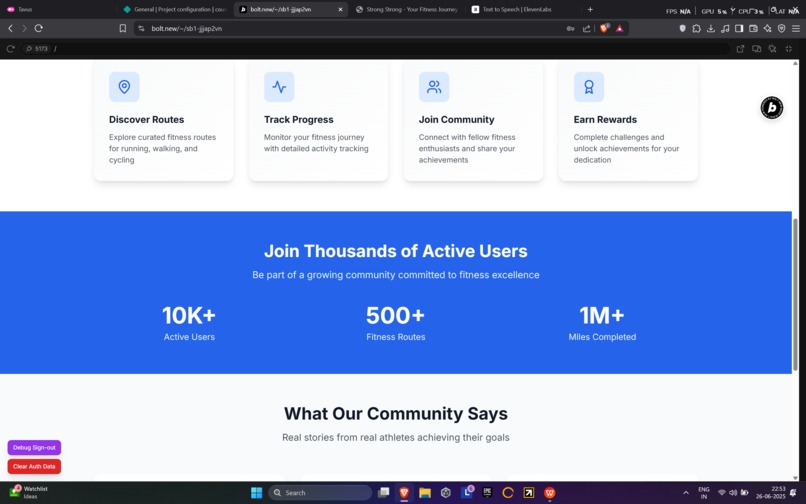Open browser downloads icon
The width and height of the screenshot is (806, 504).
click(x=711, y=28)
